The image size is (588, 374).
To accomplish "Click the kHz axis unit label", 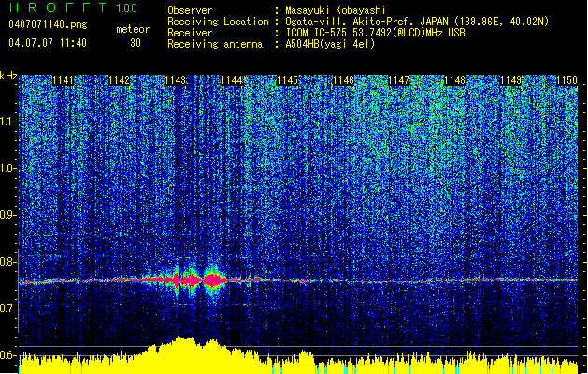I will point(8,76).
